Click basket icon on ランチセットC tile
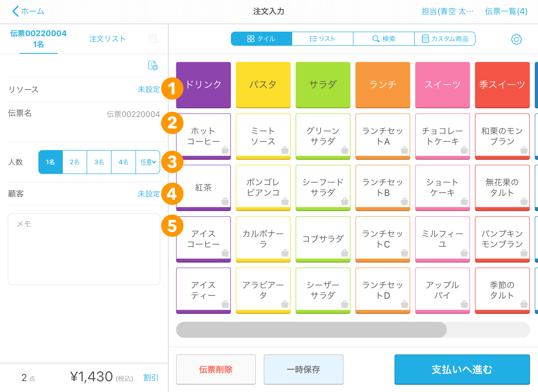Viewport: 538px width, 392px height. 404,253
